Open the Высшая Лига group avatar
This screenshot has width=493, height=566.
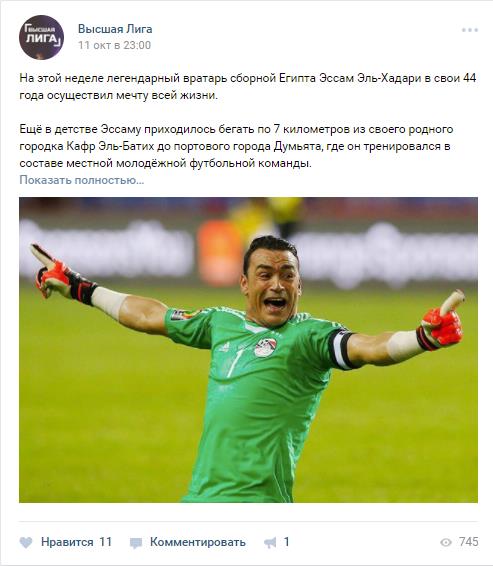(42, 37)
